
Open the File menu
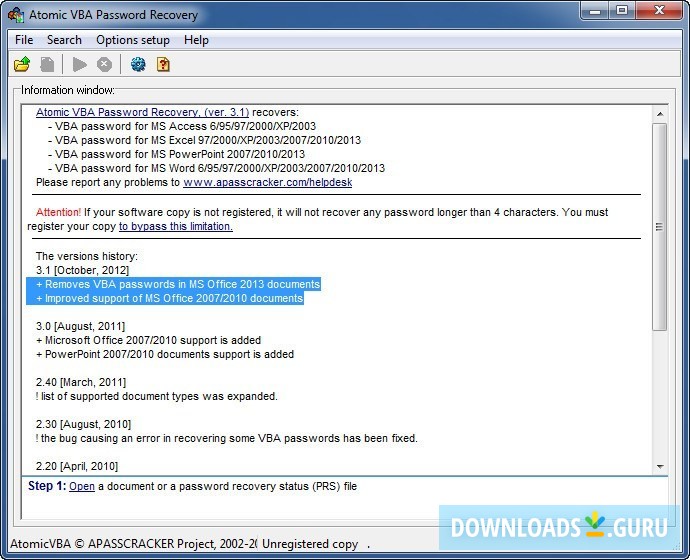click(x=24, y=40)
